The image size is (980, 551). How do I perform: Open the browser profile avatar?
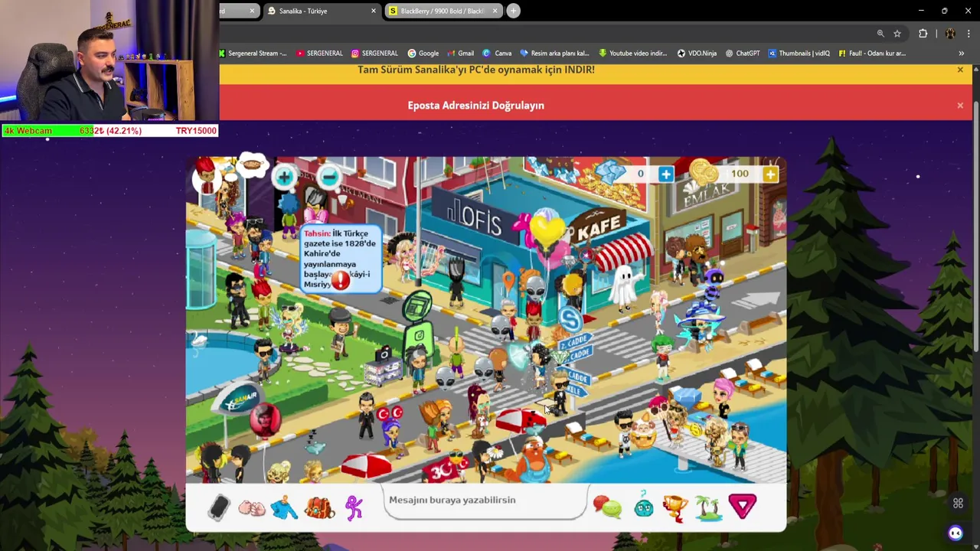point(950,34)
